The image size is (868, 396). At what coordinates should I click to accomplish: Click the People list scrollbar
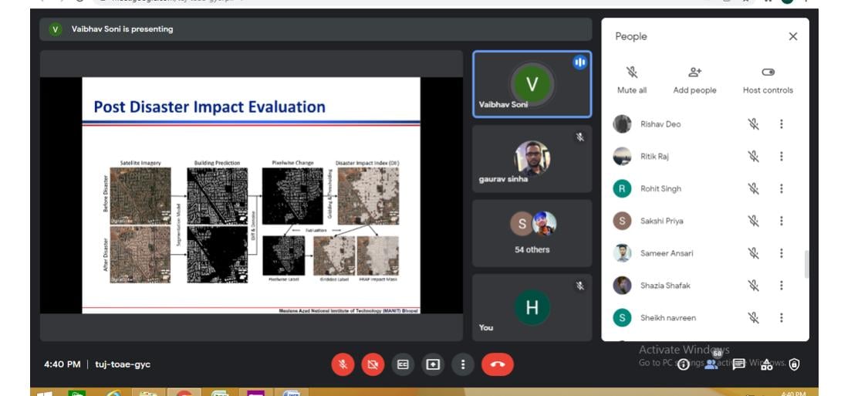coord(807,264)
